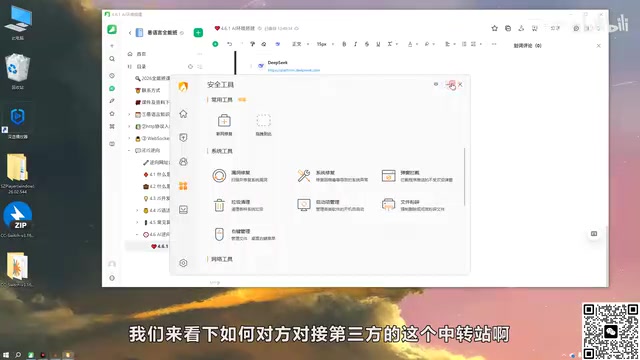Click the floating panel button at editor right edge

(x=594, y=234)
